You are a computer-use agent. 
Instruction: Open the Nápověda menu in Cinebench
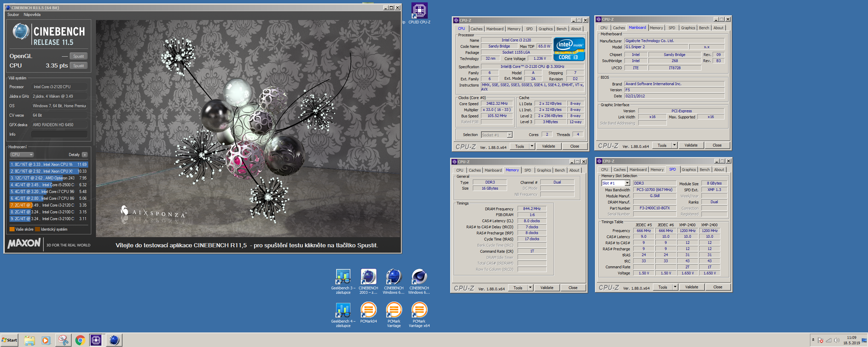tap(32, 15)
